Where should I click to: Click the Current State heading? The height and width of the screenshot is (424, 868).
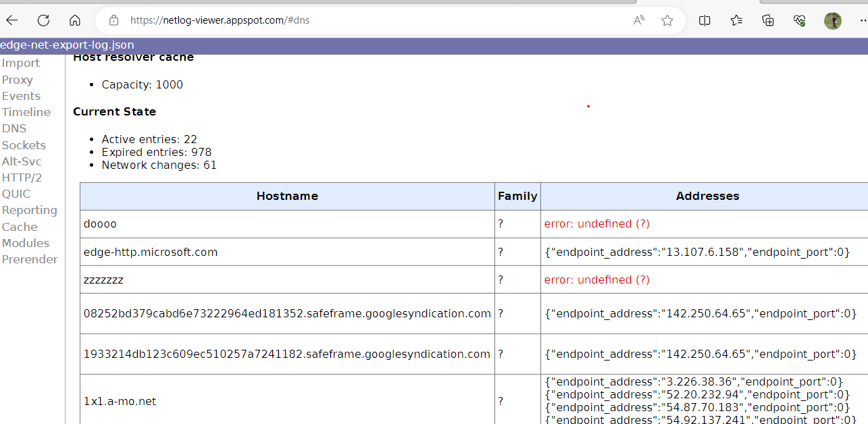point(114,111)
